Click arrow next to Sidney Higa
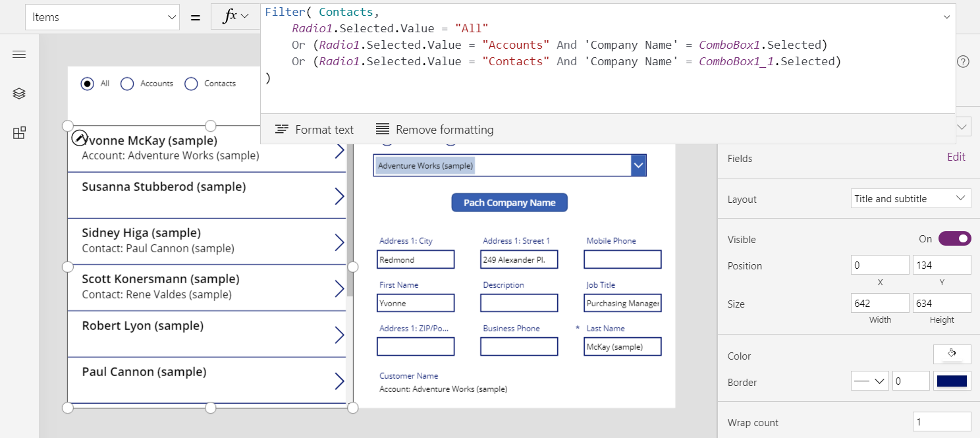 coord(339,242)
